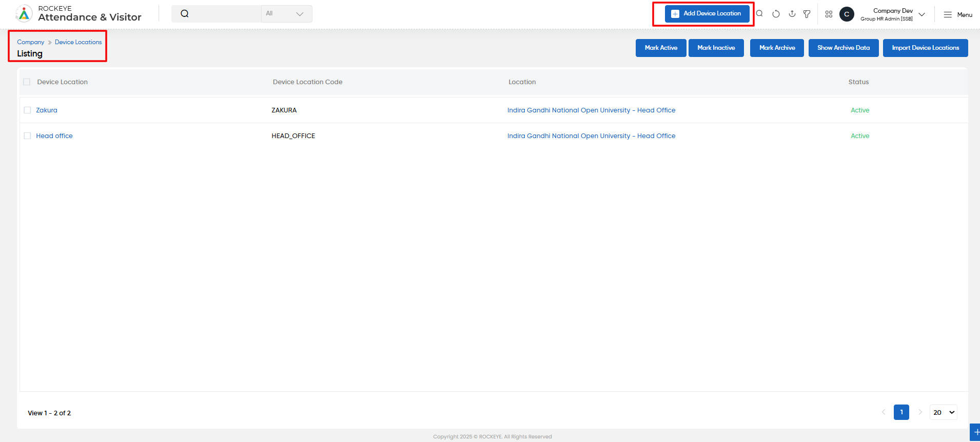Open the Location link in the Zakura row
The width and height of the screenshot is (980, 442).
[x=591, y=110]
